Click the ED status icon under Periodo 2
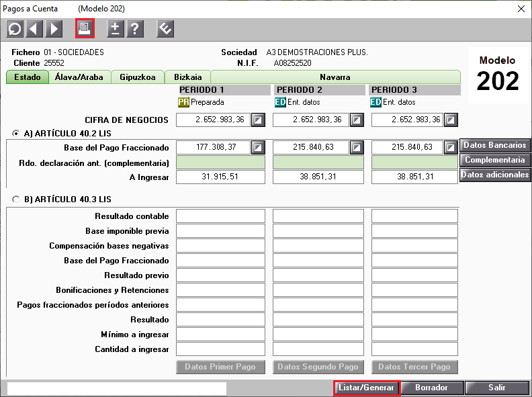532x397 pixels. tap(281, 102)
